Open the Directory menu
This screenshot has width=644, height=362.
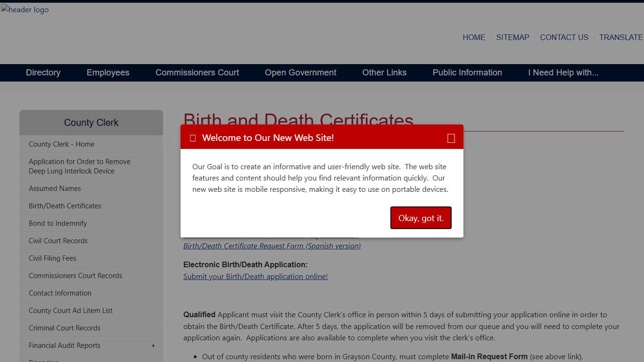(43, 73)
